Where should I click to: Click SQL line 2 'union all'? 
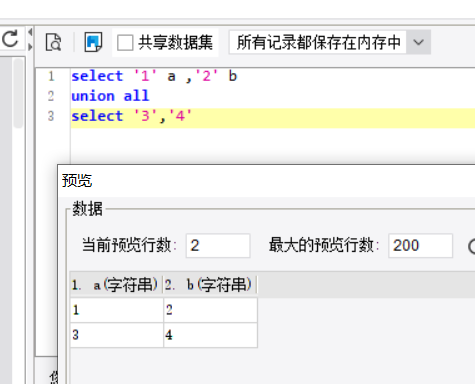pyautogui.click(x=110, y=96)
